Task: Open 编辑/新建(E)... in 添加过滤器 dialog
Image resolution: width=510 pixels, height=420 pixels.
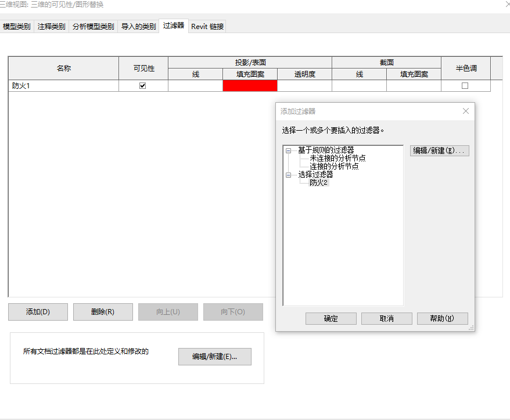Action: point(439,150)
